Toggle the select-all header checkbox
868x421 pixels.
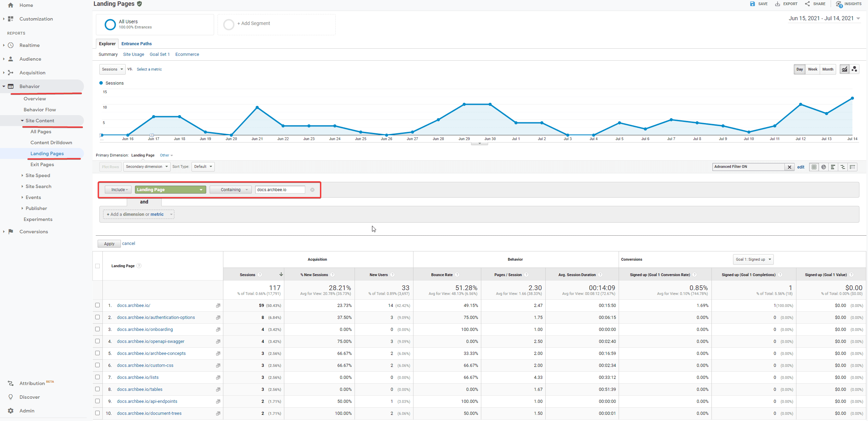coord(98,266)
